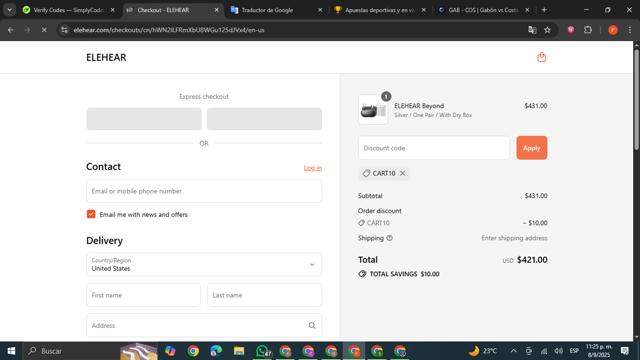The height and width of the screenshot is (360, 640).
Task: Open the Chrome profile avatar
Action: (613, 30)
